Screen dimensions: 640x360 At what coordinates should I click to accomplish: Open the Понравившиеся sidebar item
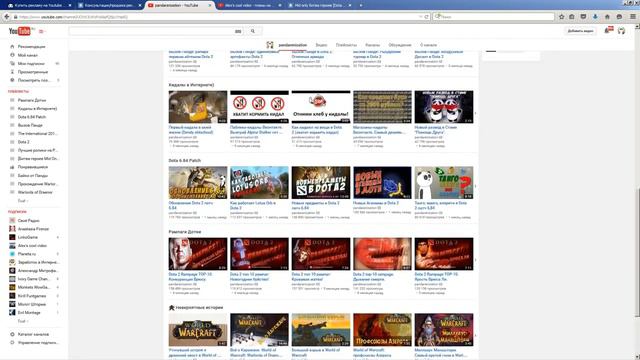coord(33,167)
